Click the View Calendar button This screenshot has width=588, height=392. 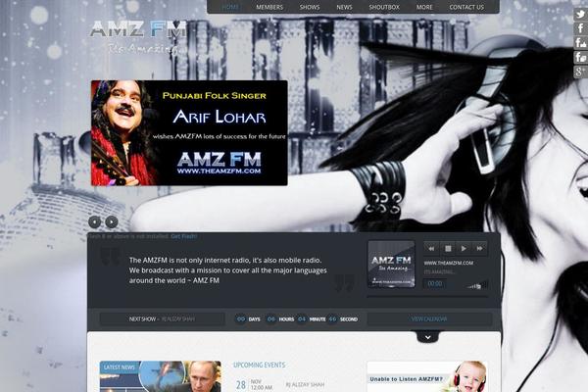click(429, 319)
